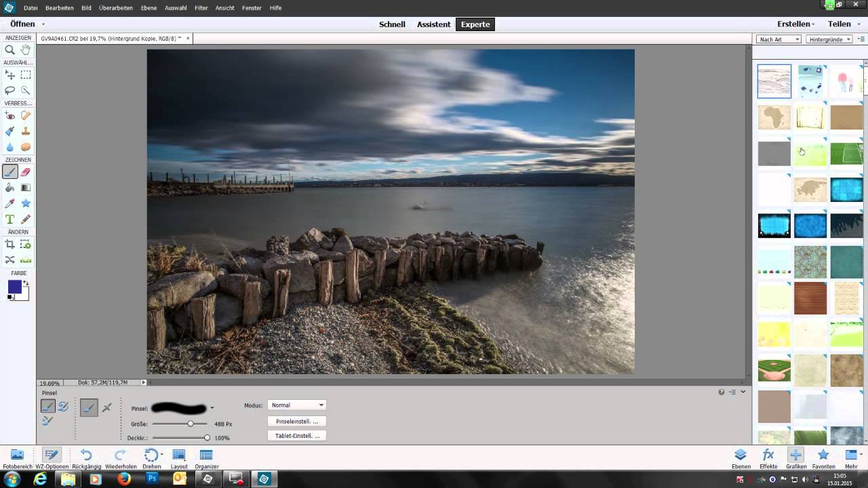Screen dimensions: 868x488
Task: Open the Modus blend mode dropdown
Action: point(297,405)
